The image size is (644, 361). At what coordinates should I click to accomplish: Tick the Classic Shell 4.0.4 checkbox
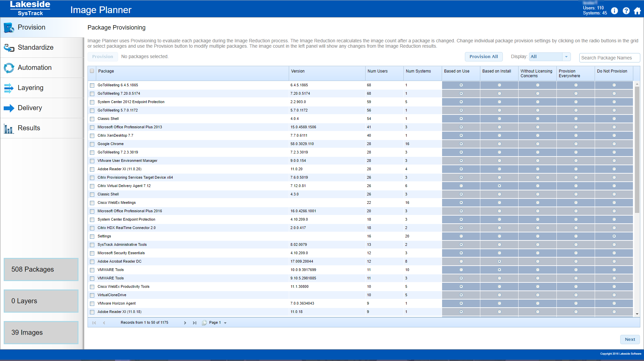pos(92,119)
